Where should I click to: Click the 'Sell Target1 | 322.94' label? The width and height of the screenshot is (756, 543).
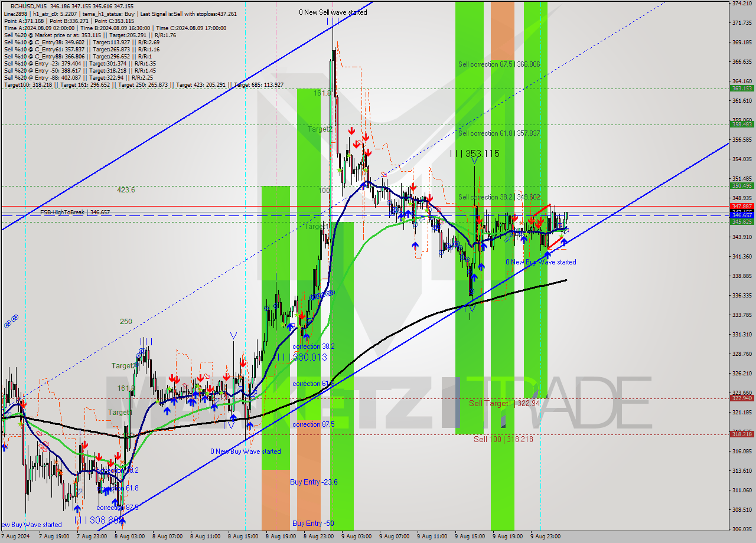tap(504, 403)
